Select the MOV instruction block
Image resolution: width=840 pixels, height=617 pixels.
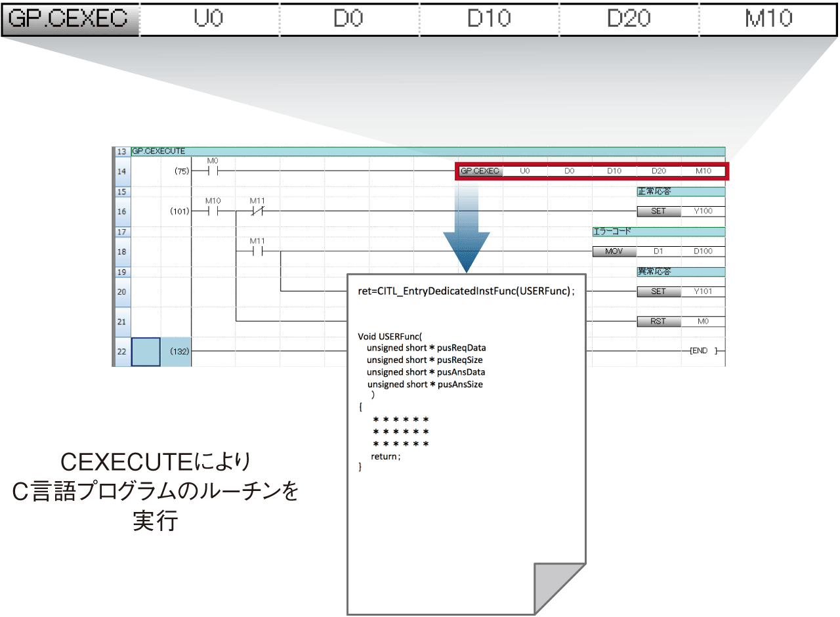tap(614, 251)
